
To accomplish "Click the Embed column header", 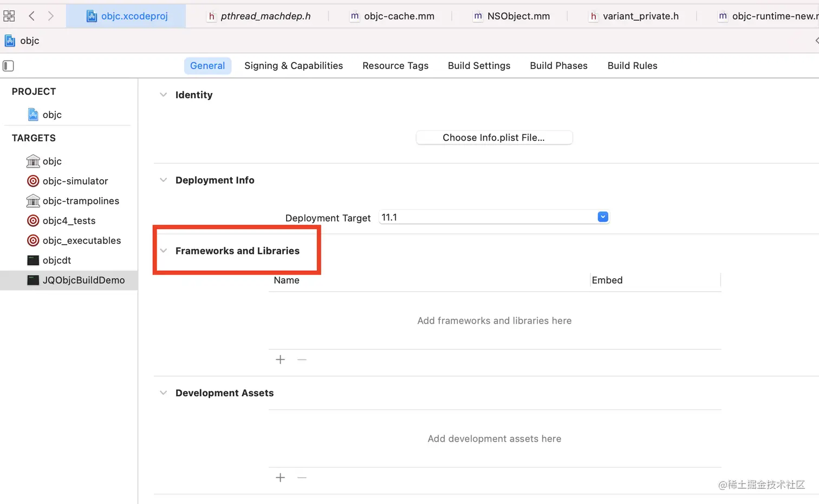I will point(607,280).
